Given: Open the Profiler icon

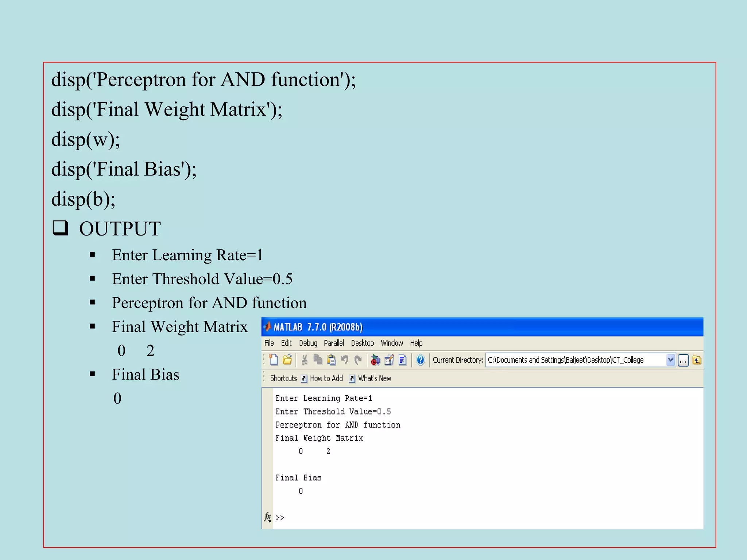Looking at the screenshot, I should [x=402, y=360].
